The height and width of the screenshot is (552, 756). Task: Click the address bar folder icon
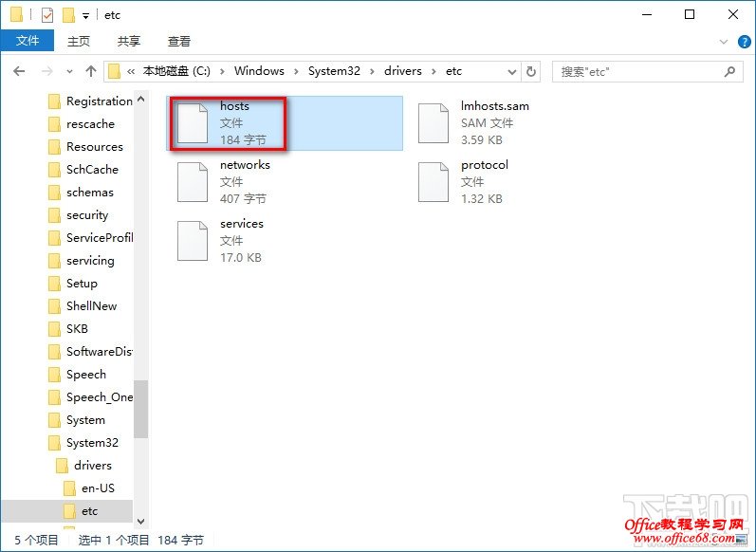click(x=114, y=72)
